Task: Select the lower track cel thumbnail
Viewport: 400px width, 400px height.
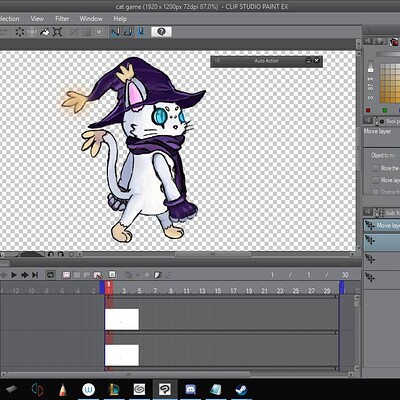Action: pos(122,355)
